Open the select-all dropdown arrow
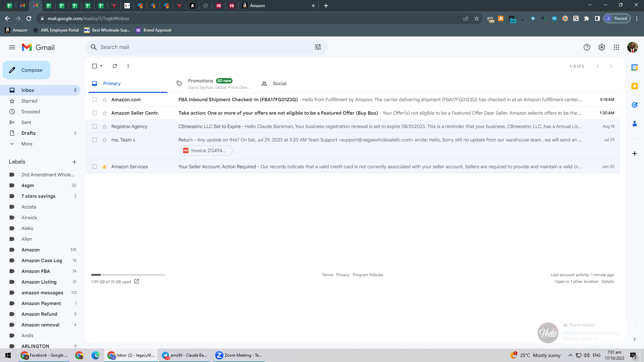644x362 pixels. 101,66
